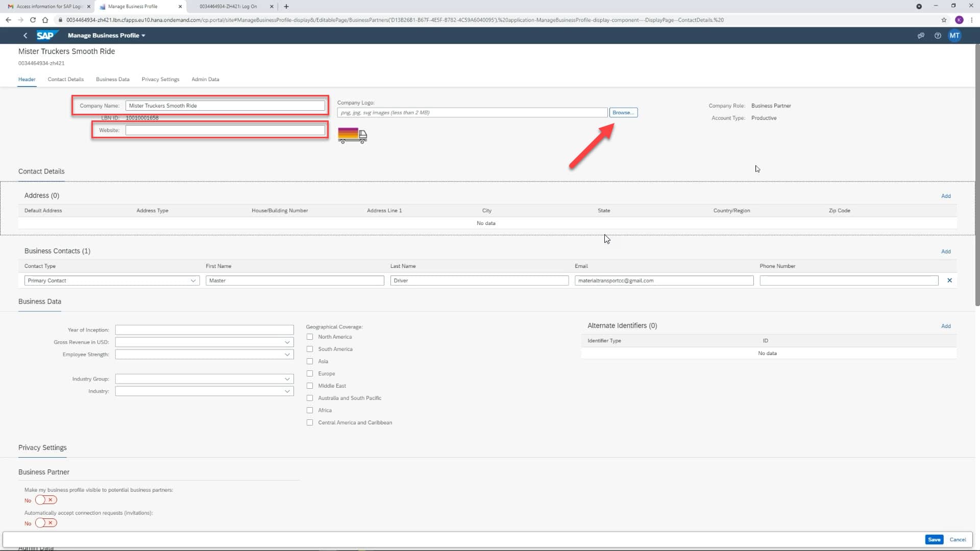Click the browser address bar URL

tap(395, 20)
